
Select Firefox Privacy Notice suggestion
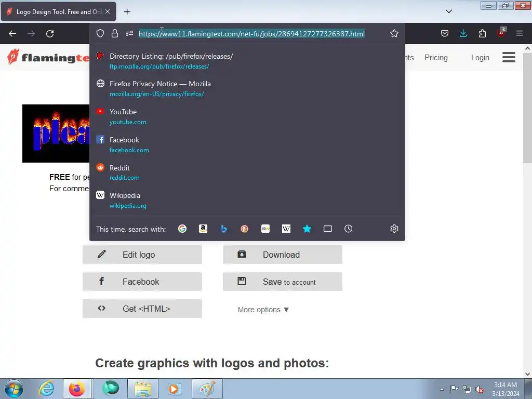247,88
